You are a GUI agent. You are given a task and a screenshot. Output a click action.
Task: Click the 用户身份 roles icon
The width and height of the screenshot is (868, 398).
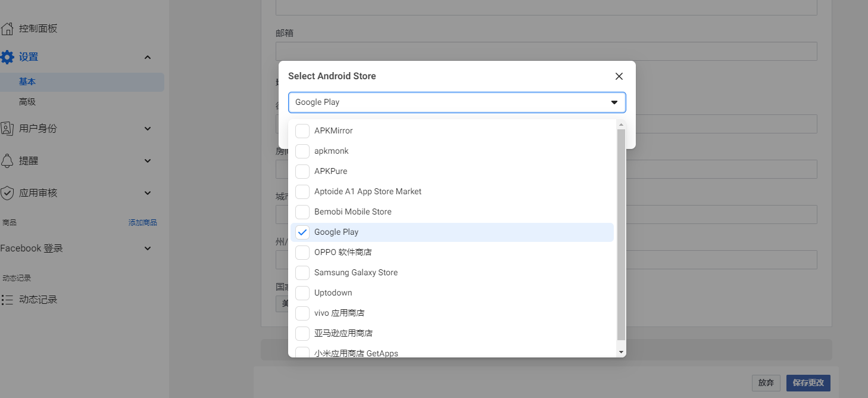coord(7,128)
